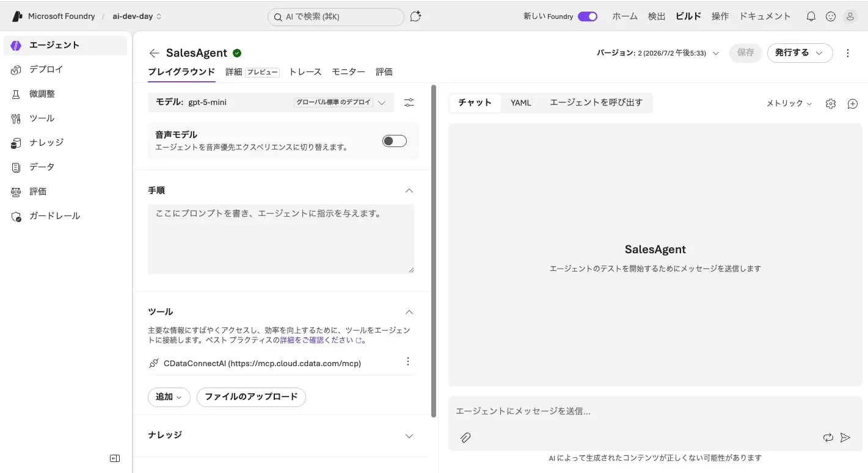Screen dimensions: 868x473
Task: Go to ホーム in the top navigation
Action: point(625,16)
